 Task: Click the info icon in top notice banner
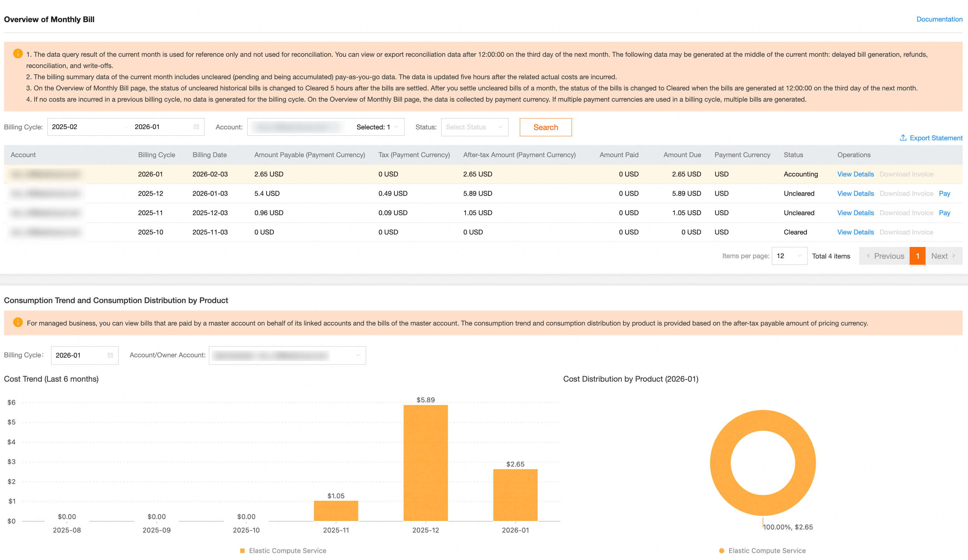pos(18,54)
